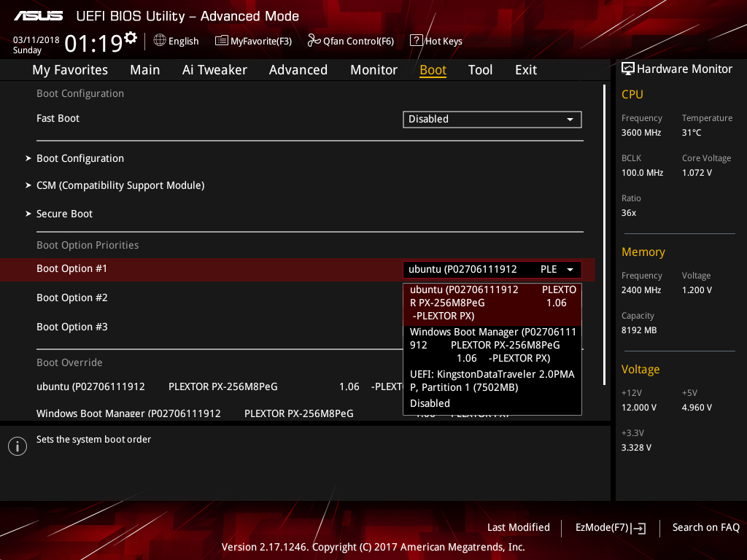Click the Memory Voltage 1.200 V value
Viewport: 747px width, 560px height.
point(697,290)
